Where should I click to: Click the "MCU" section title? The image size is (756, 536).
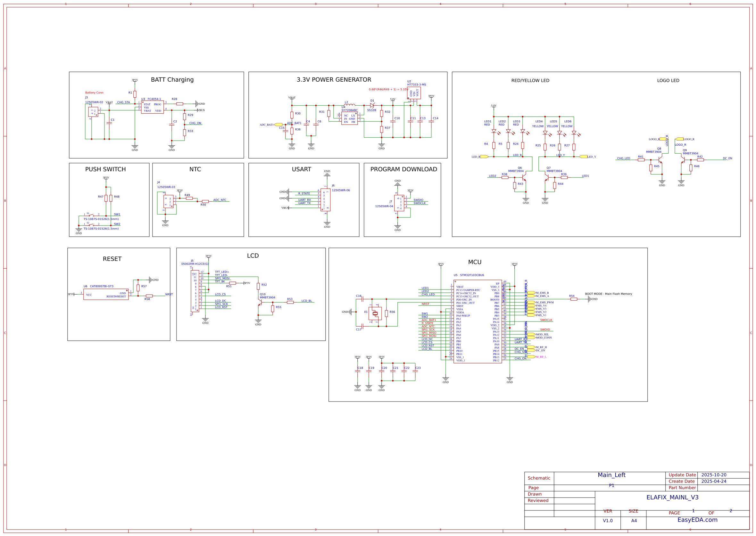475,262
